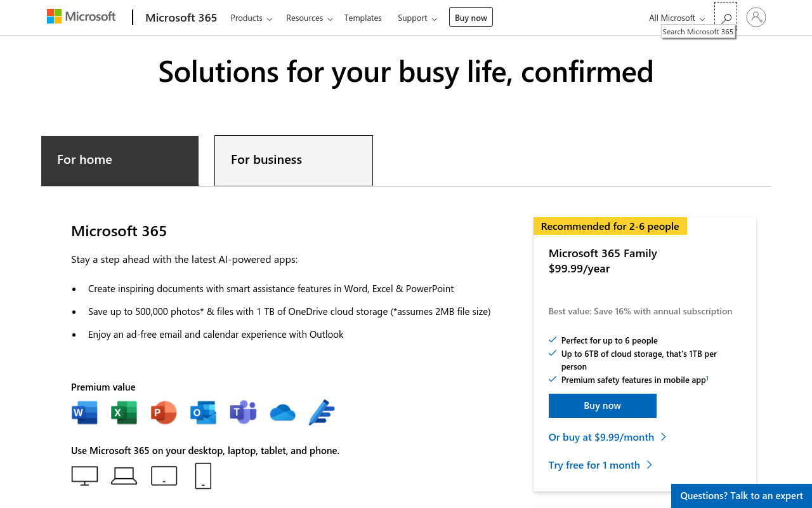Click the Excel app icon
Image resolution: width=812 pixels, height=508 pixels.
[124, 413]
